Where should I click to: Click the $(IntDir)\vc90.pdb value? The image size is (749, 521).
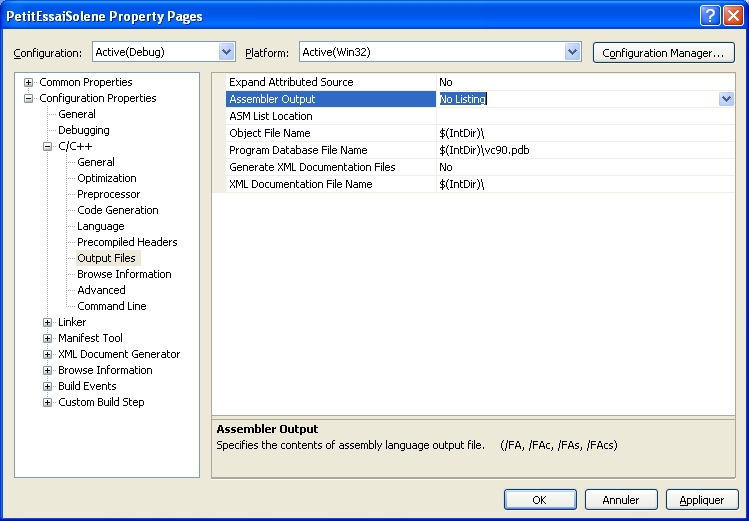[586, 150]
